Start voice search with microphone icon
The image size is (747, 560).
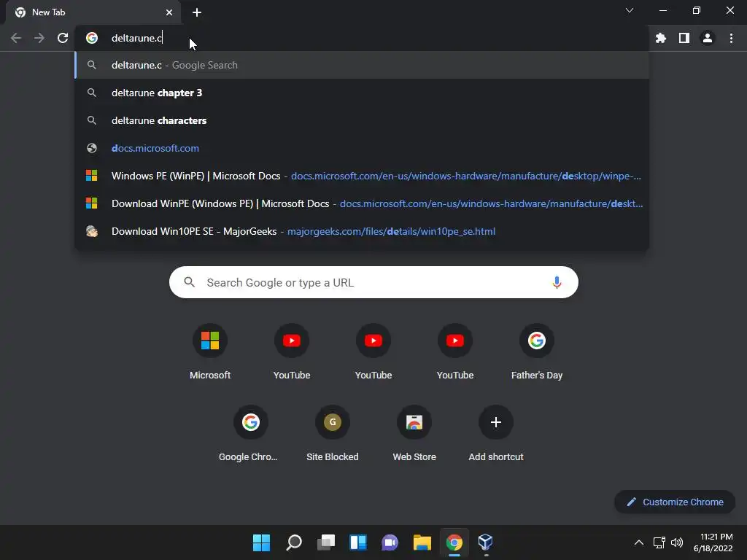click(x=557, y=282)
